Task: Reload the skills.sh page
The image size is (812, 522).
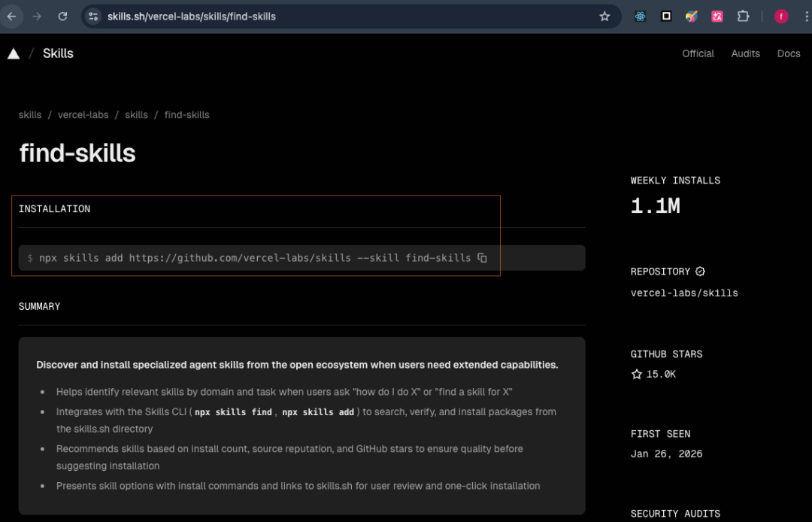Action: (62, 17)
